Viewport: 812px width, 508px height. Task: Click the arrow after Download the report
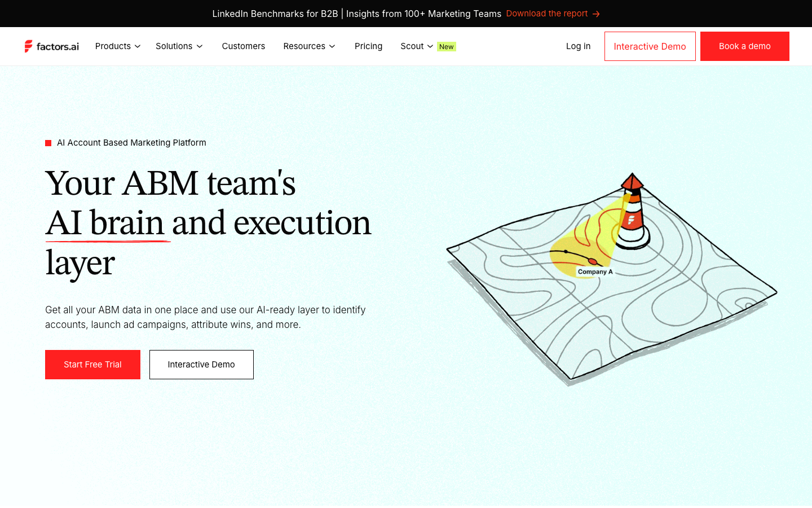(596, 14)
